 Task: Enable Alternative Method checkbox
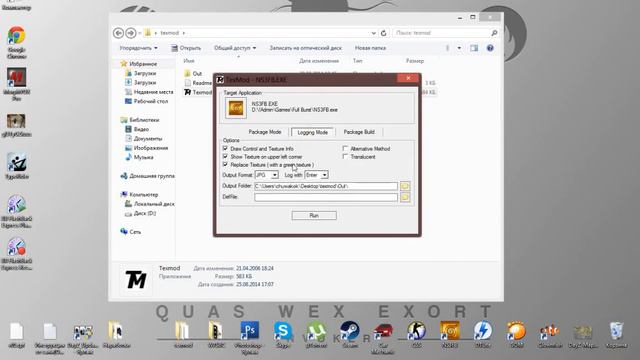[x=345, y=149]
